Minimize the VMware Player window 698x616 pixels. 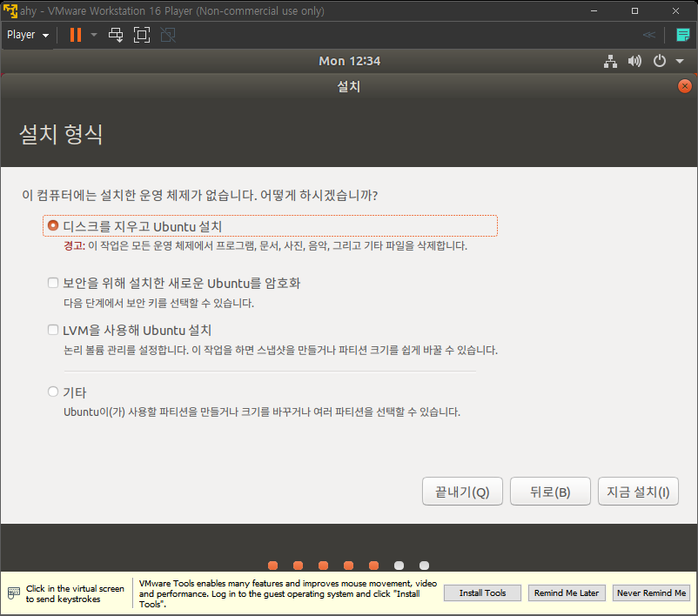pyautogui.click(x=594, y=10)
